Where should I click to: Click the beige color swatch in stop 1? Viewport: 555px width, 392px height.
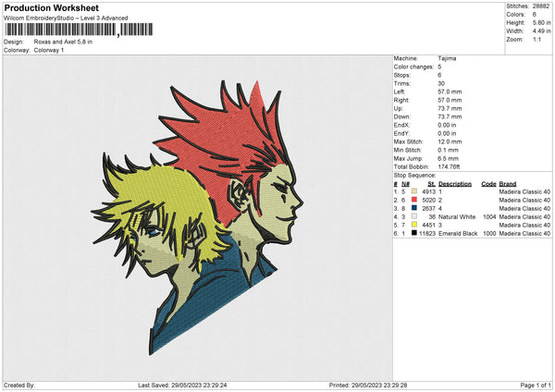[414, 191]
